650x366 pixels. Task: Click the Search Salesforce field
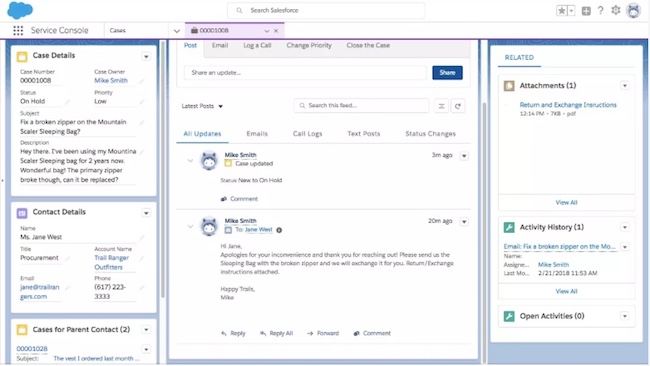[x=326, y=10]
